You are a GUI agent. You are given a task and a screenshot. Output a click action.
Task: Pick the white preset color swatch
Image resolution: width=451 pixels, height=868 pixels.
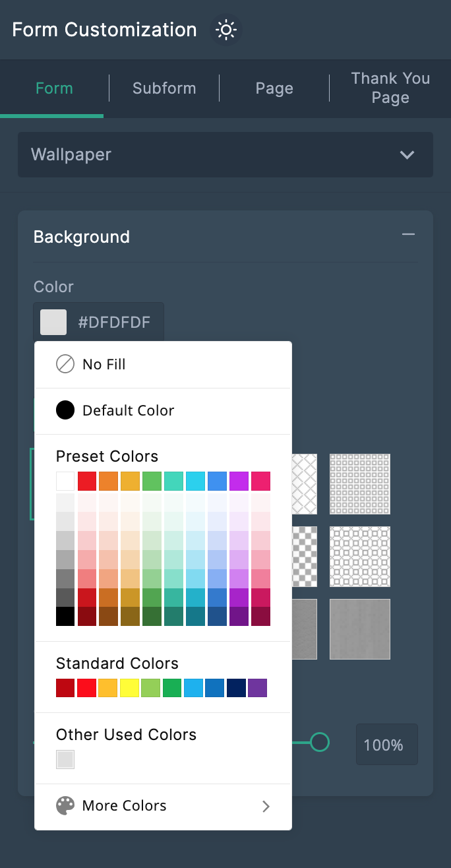coord(65,481)
